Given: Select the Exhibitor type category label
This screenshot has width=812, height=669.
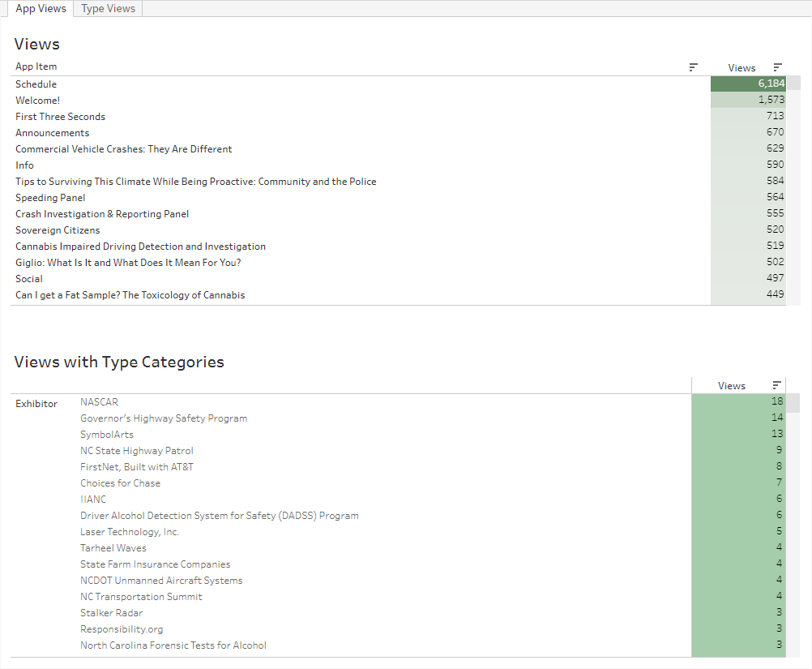Looking at the screenshot, I should tap(36, 403).
